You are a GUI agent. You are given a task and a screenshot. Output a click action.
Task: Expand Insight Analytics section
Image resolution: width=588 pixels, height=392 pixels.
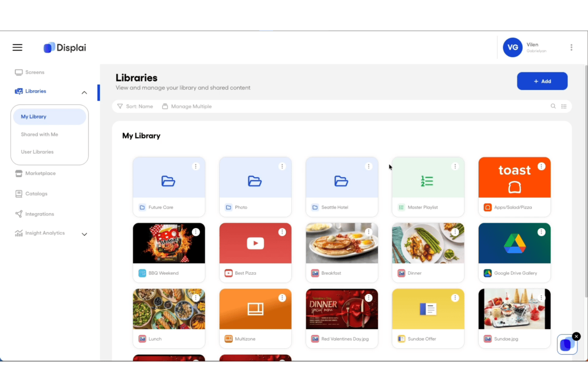point(84,234)
